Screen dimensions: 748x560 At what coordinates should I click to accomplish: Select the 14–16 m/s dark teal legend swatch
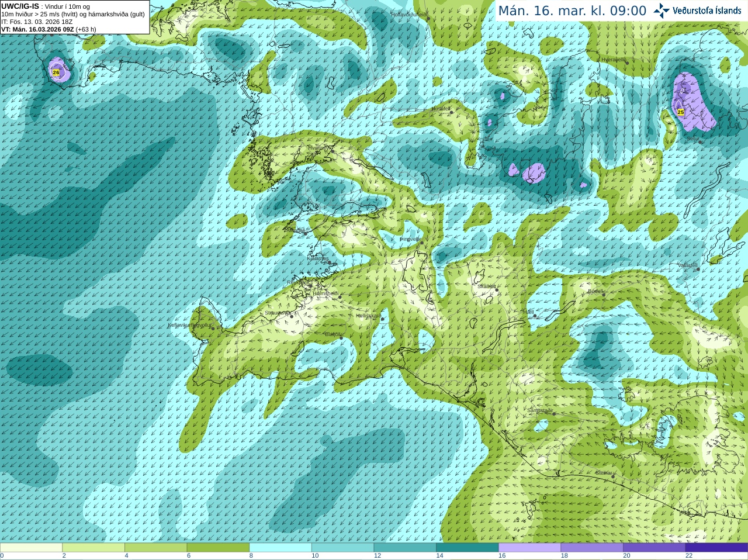point(467,548)
